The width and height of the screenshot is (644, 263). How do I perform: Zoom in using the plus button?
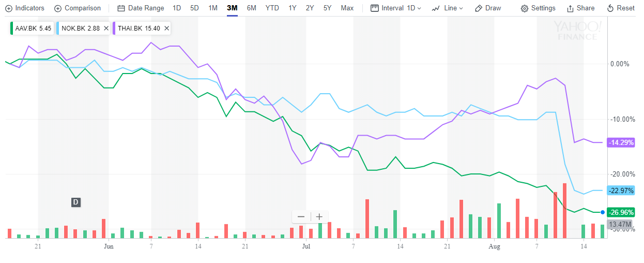(319, 217)
